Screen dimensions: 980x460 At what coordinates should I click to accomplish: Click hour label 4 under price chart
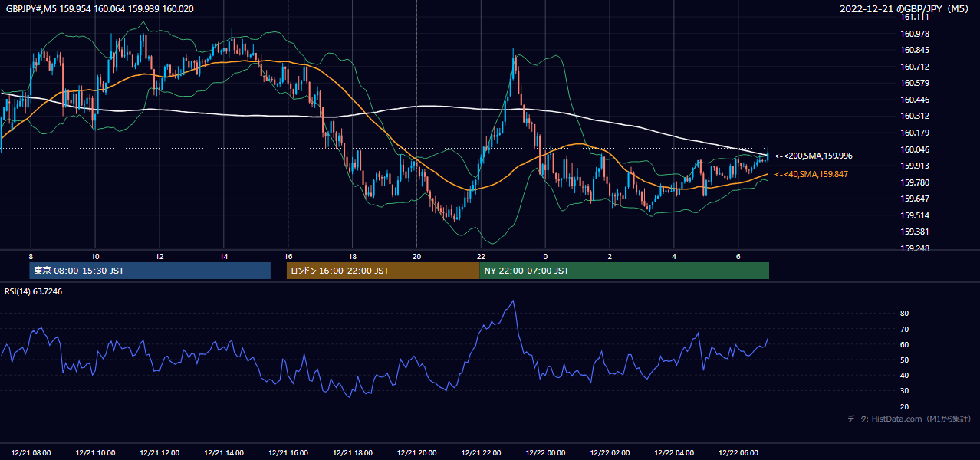coord(674,256)
